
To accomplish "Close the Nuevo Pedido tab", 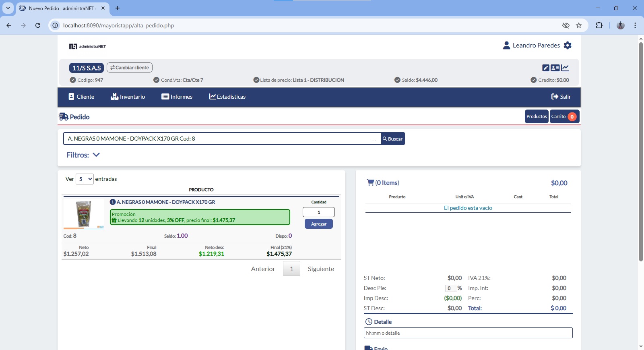I will (103, 8).
